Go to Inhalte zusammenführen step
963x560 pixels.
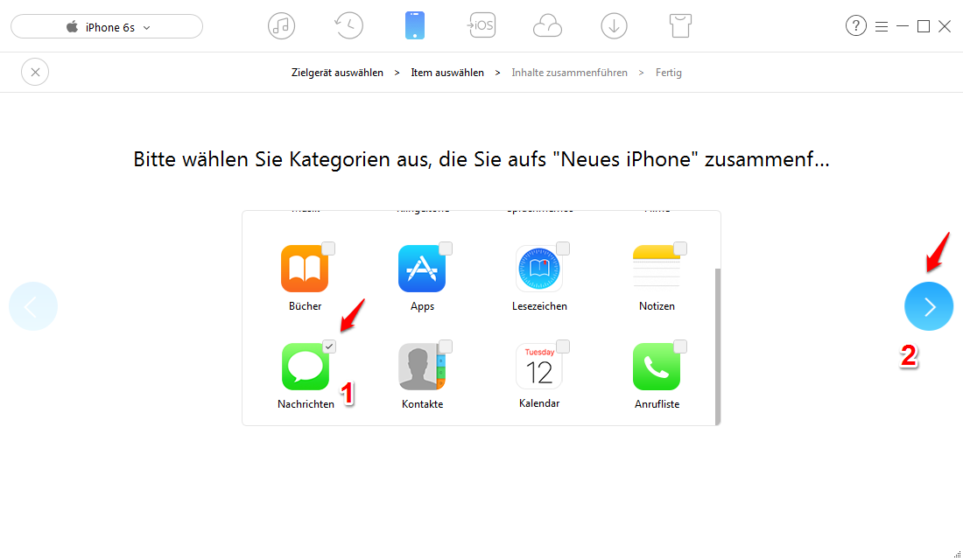[569, 73]
